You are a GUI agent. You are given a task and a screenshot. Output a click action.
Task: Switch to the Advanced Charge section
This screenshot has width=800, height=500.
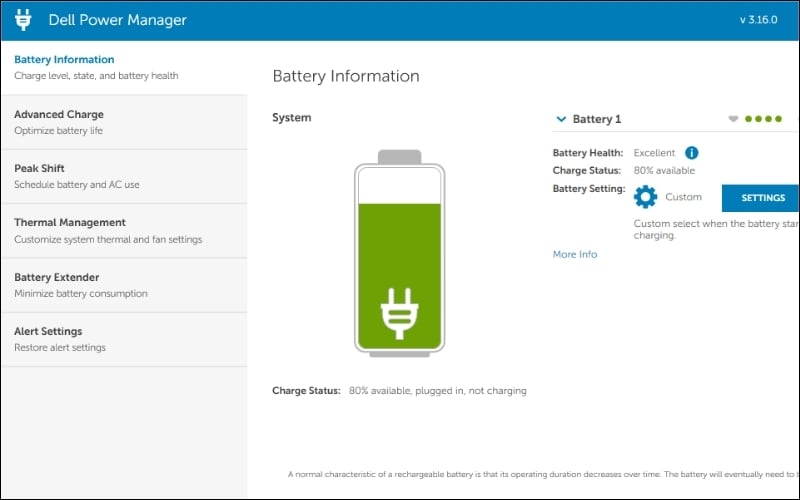pos(124,122)
